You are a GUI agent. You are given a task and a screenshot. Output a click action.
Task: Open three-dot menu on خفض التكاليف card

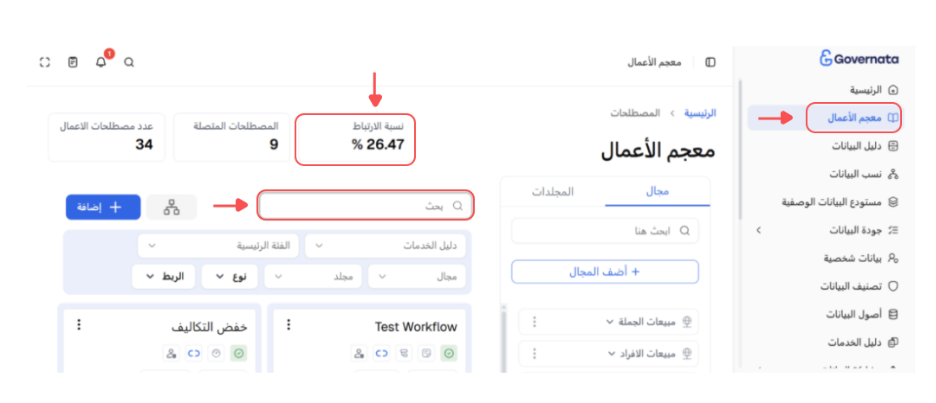click(x=79, y=325)
